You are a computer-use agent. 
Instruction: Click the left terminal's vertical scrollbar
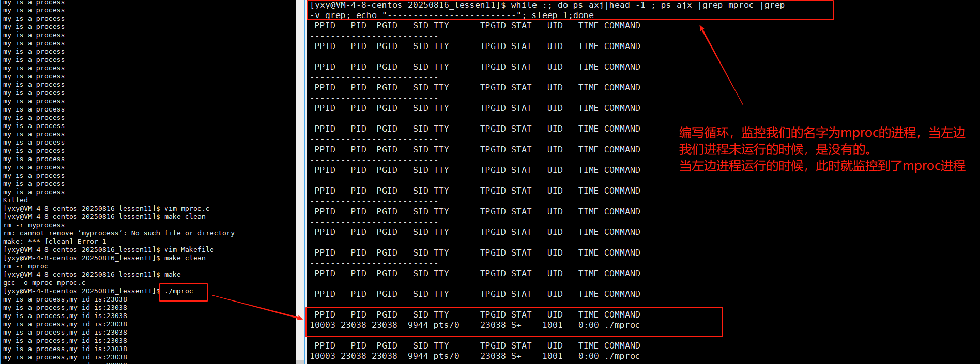pos(299,182)
